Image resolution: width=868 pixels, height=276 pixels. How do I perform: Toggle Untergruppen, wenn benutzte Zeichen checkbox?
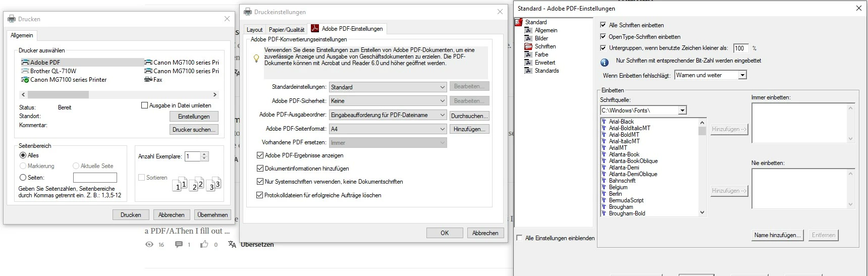pos(603,48)
